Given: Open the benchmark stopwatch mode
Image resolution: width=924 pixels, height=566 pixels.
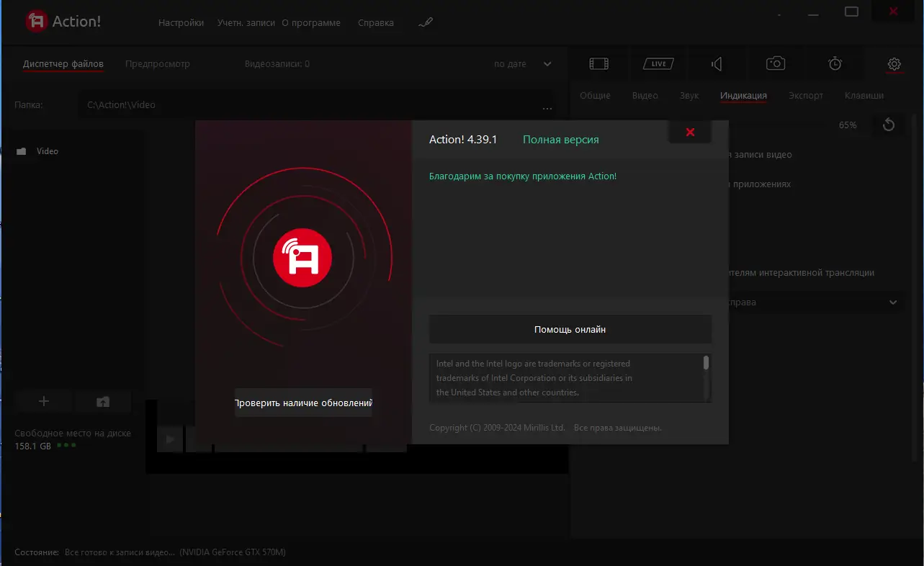Looking at the screenshot, I should coord(835,63).
